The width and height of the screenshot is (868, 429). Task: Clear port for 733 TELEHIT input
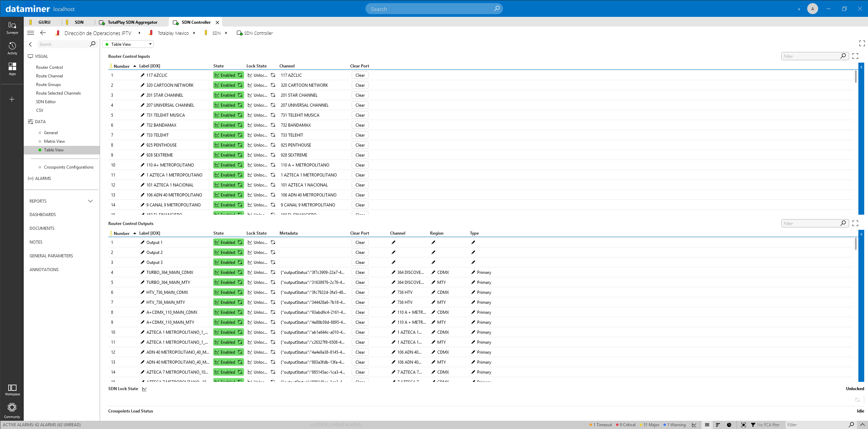360,135
